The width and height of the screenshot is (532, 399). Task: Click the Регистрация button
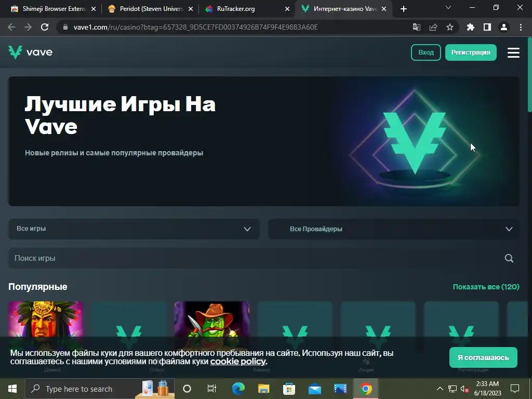click(471, 52)
